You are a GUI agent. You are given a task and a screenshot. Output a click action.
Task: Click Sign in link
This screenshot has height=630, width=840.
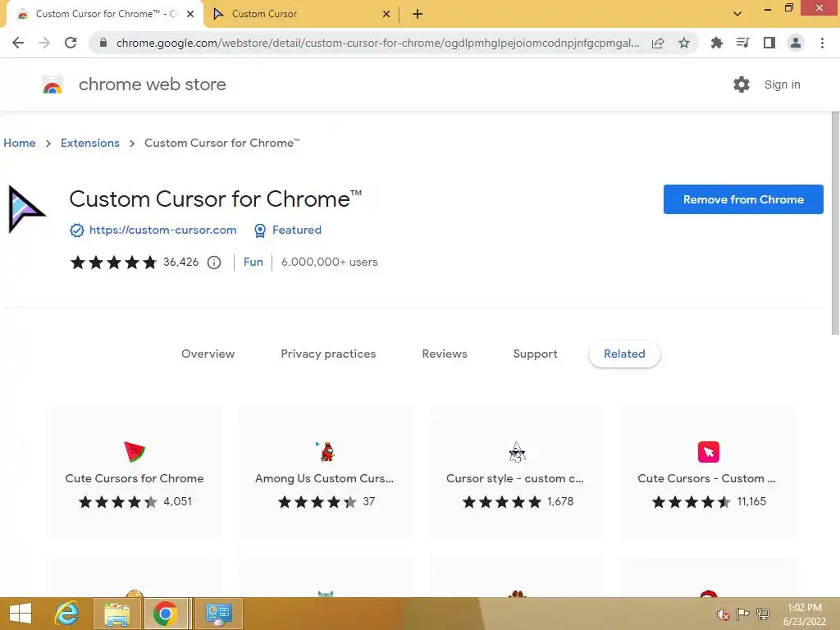782,84
